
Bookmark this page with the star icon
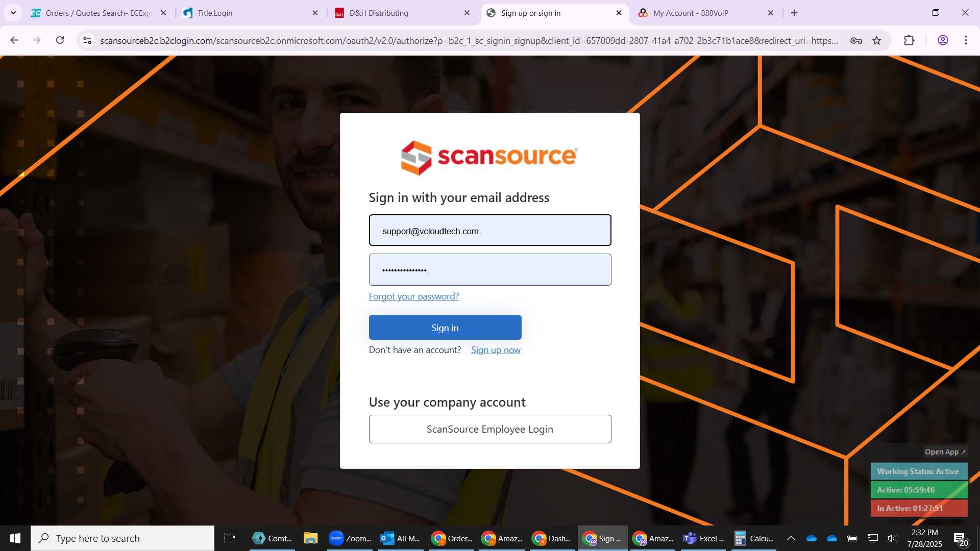(x=877, y=40)
